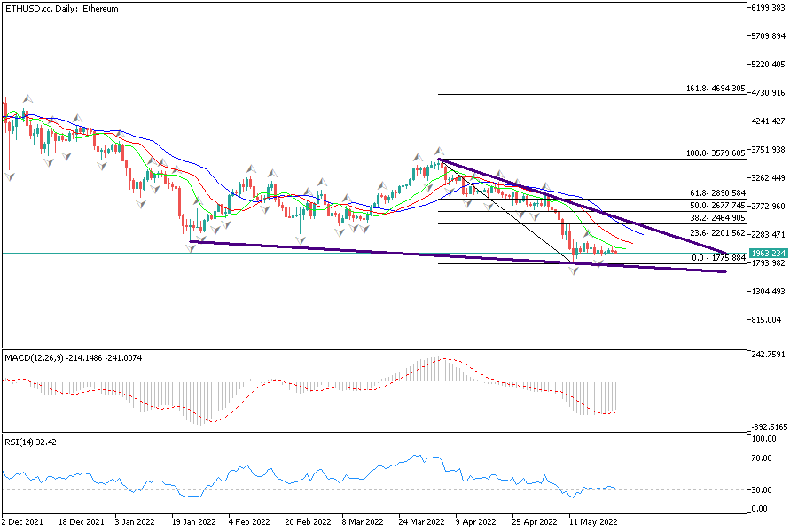Select the RSI(14) 32.42 indicator label

(x=31, y=441)
